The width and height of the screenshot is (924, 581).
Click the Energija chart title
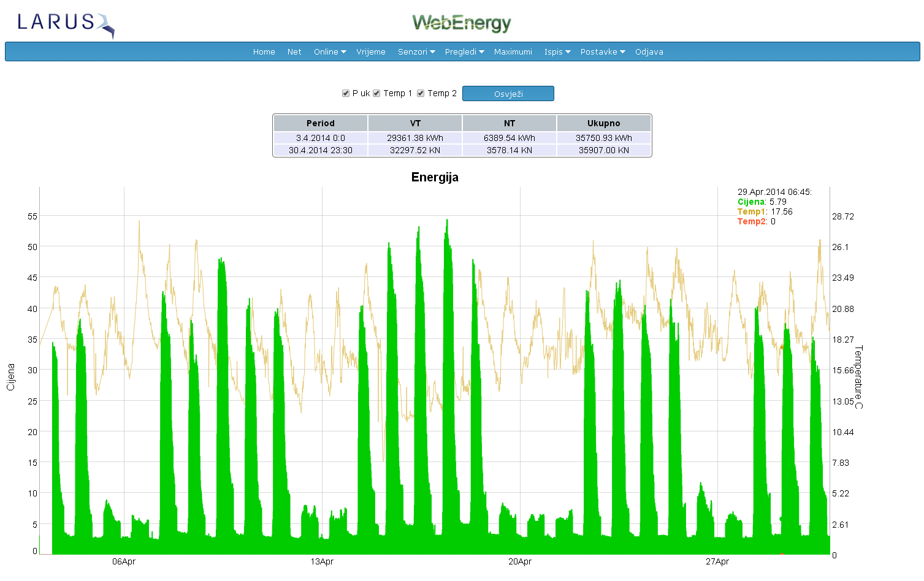click(435, 177)
